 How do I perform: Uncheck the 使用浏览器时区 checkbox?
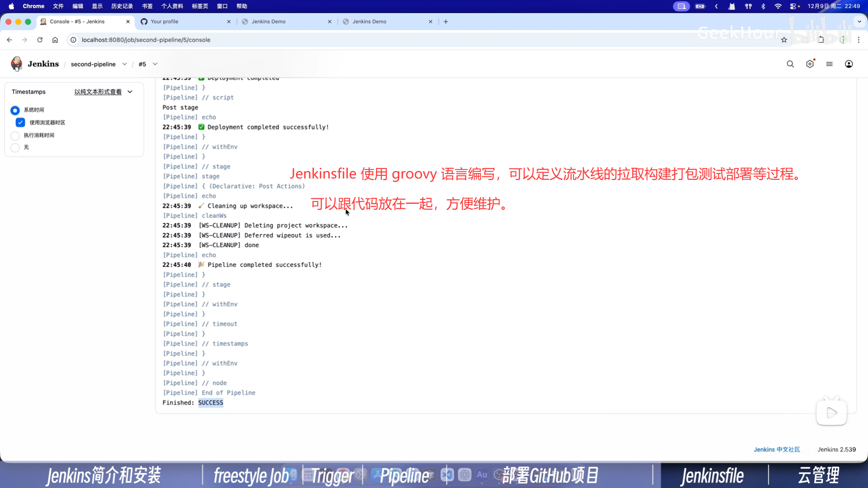[x=20, y=122]
